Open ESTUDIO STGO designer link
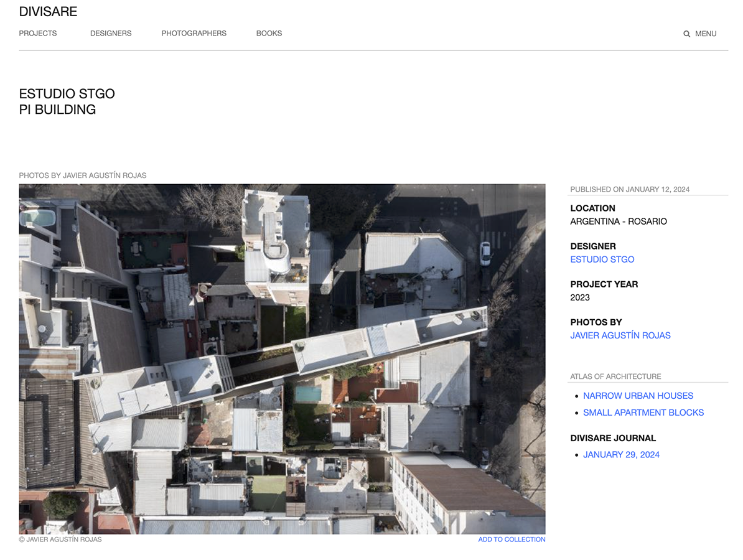The image size is (743, 560). (x=602, y=259)
